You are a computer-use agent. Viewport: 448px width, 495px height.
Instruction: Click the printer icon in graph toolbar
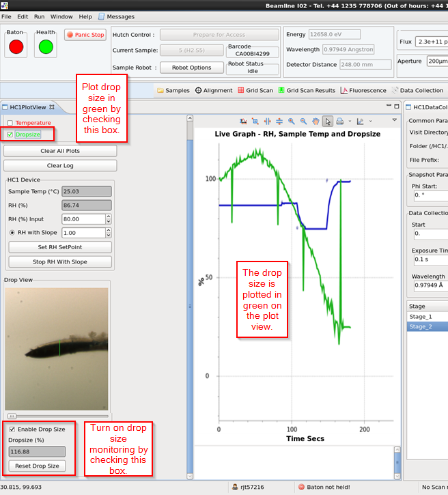(x=339, y=122)
